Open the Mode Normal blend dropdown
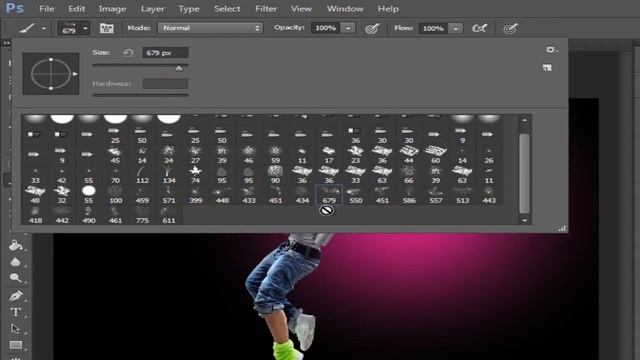 tap(210, 28)
